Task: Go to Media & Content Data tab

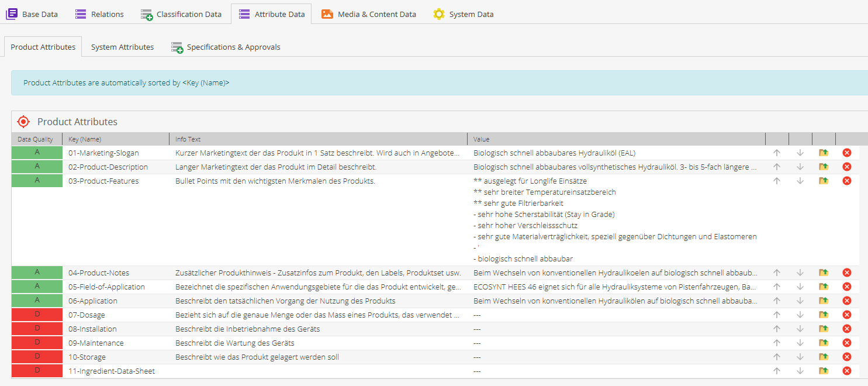Action: (x=369, y=14)
